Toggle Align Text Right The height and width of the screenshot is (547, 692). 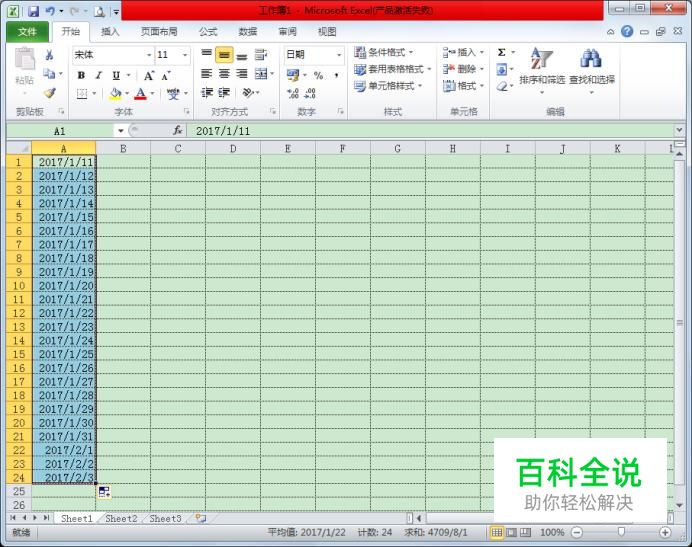pos(242,74)
